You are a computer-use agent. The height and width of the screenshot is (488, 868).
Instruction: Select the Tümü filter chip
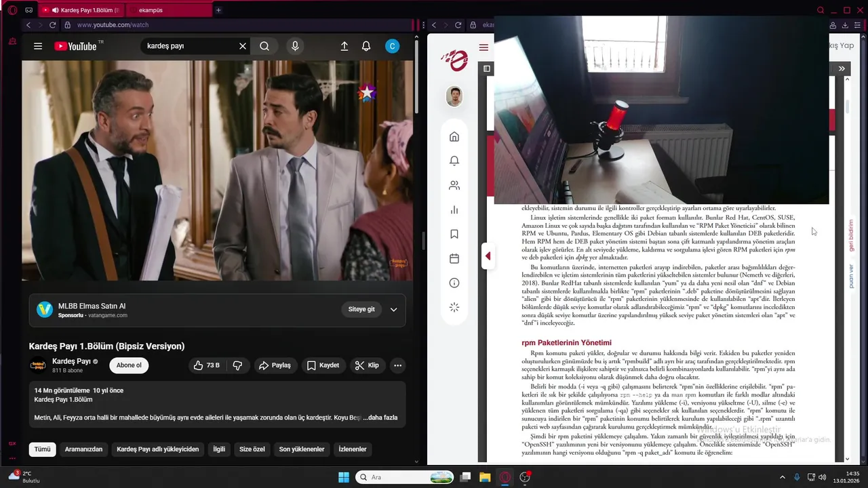click(x=43, y=449)
